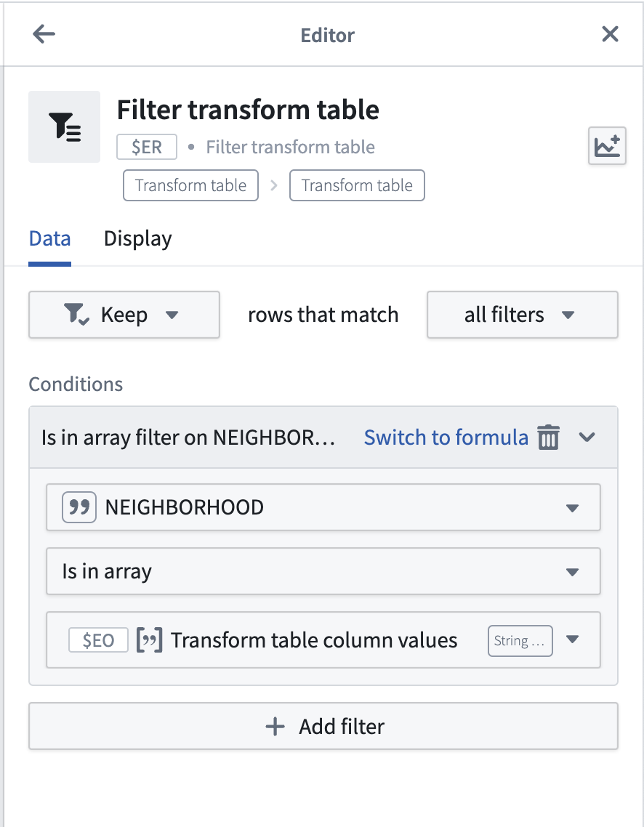This screenshot has height=827, width=644.
Task: Open the Keep dropdown
Action: (124, 315)
